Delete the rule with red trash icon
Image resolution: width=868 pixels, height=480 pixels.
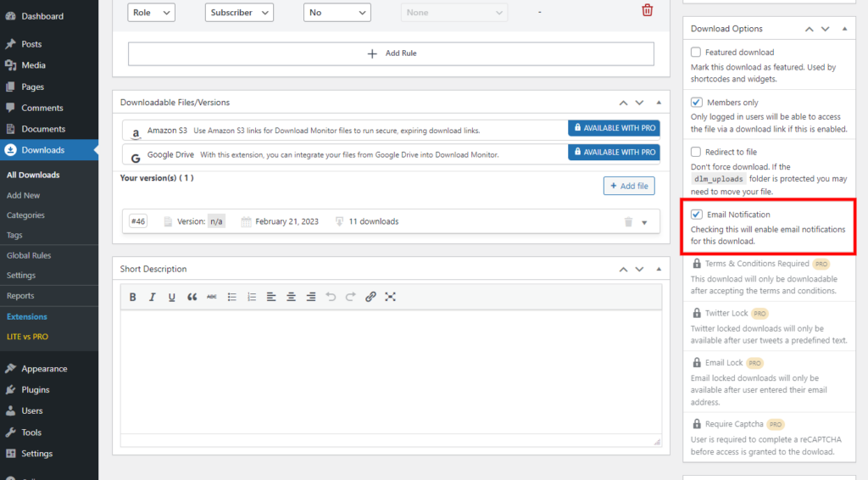tap(647, 10)
